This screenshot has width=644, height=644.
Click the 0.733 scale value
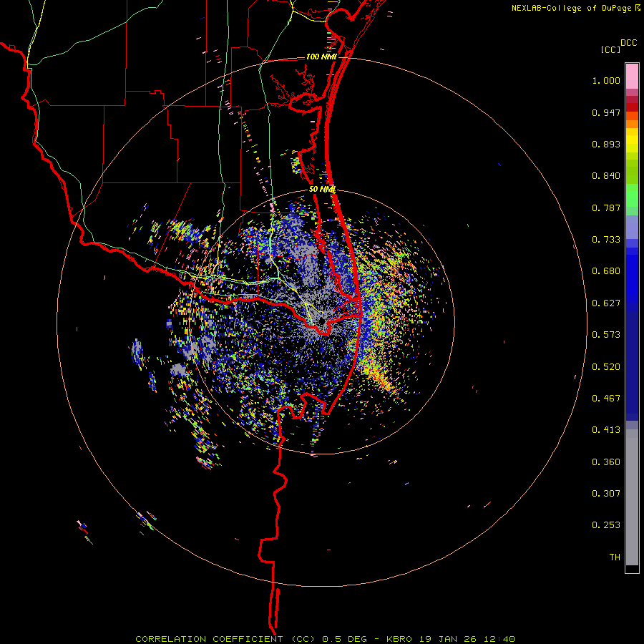click(606, 240)
